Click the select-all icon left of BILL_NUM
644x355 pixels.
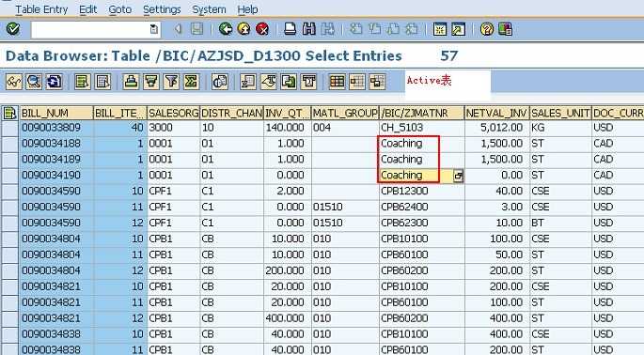[x=9, y=113]
